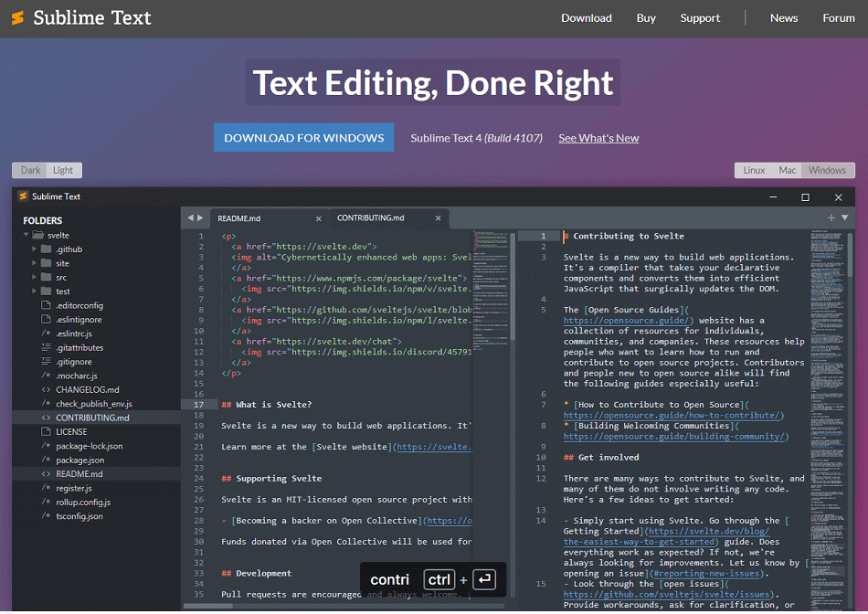Close the README.md tab
This screenshot has height=614, width=868.
[x=318, y=218]
